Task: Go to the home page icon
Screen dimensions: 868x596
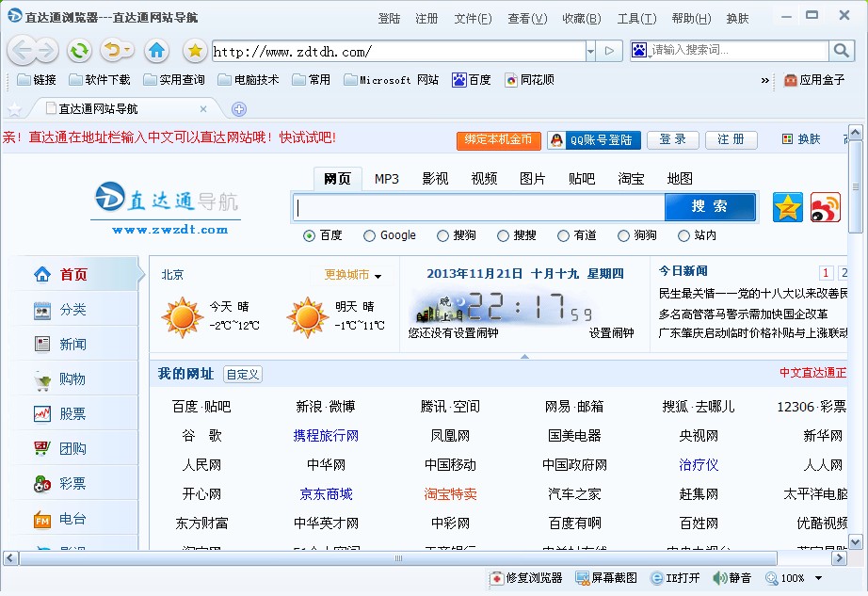Action: [x=156, y=51]
